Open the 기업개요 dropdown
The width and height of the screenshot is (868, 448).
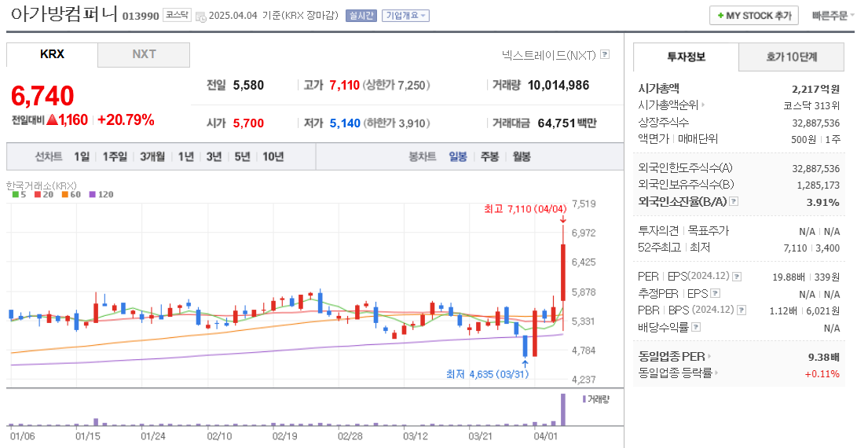tap(406, 16)
